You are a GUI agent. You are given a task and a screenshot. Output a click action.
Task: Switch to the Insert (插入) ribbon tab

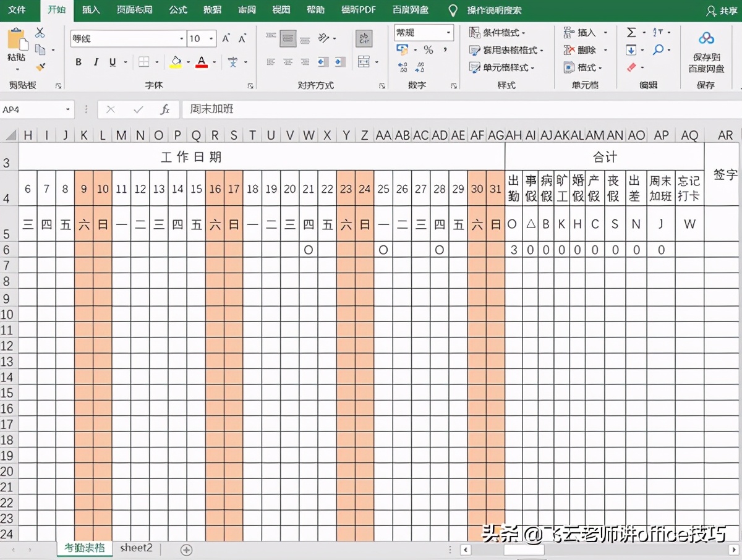point(91,10)
